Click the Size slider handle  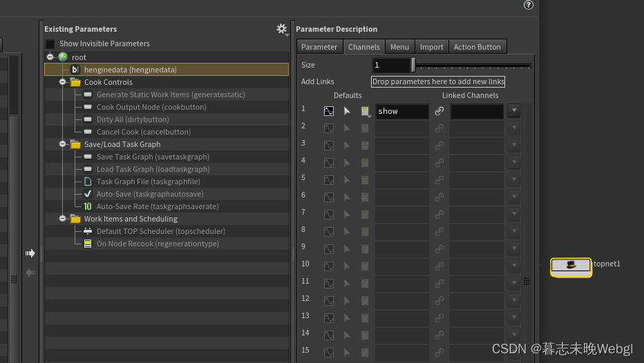[x=414, y=65]
